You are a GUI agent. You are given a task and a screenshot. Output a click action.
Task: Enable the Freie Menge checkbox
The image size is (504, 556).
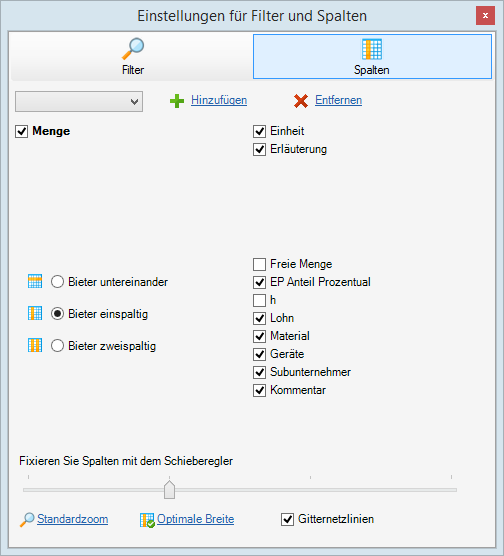pos(259,264)
